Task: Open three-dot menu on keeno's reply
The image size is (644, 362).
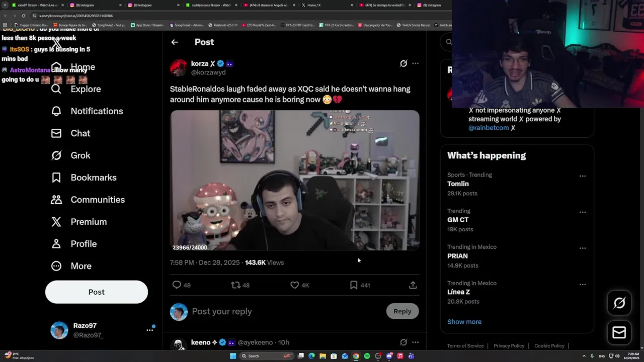Action: click(415, 342)
